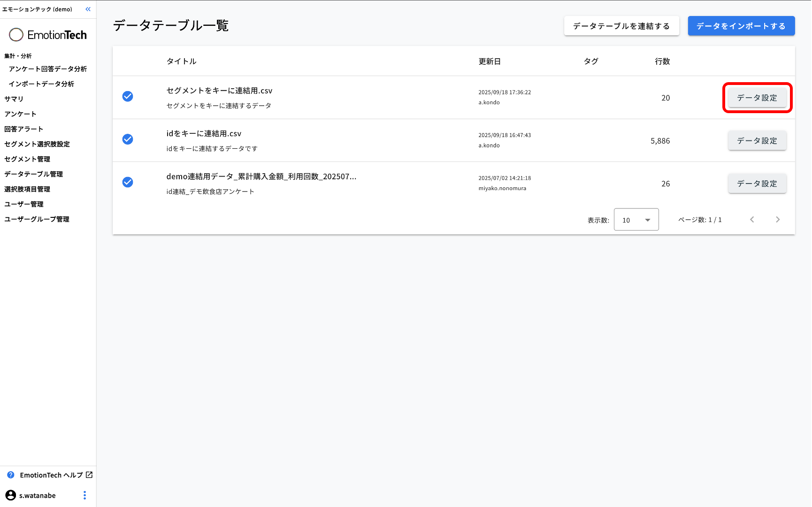Click the blue help question mark icon
The width and height of the screenshot is (812, 507).
click(x=11, y=475)
